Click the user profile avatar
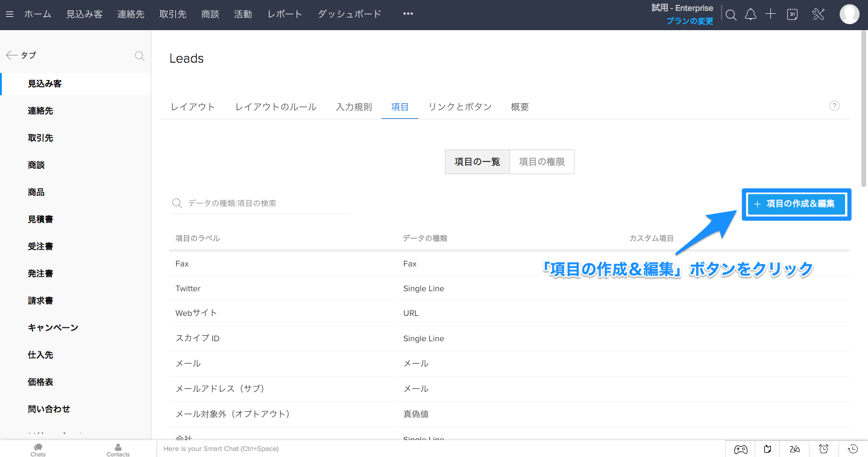This screenshot has width=868, height=457. pos(849,14)
